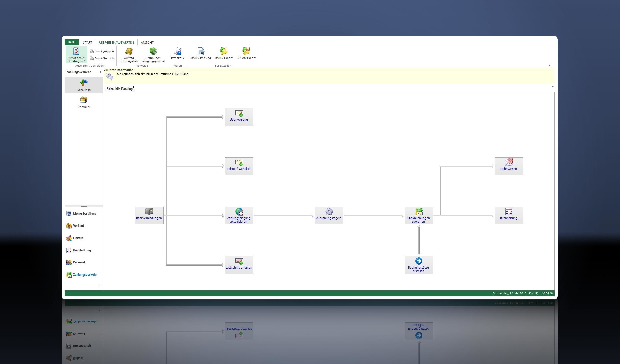The height and width of the screenshot is (364, 620).
Task: Select the Schaubild Banking tab
Action: coord(120,89)
